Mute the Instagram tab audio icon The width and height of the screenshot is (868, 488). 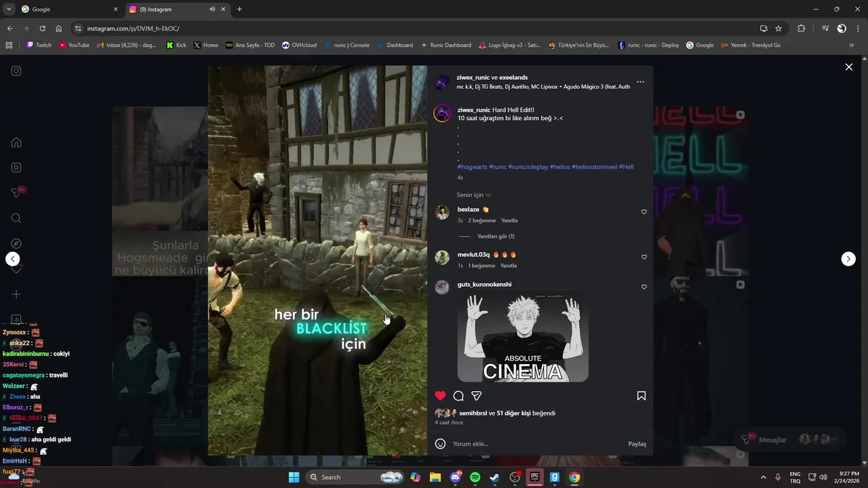click(212, 9)
